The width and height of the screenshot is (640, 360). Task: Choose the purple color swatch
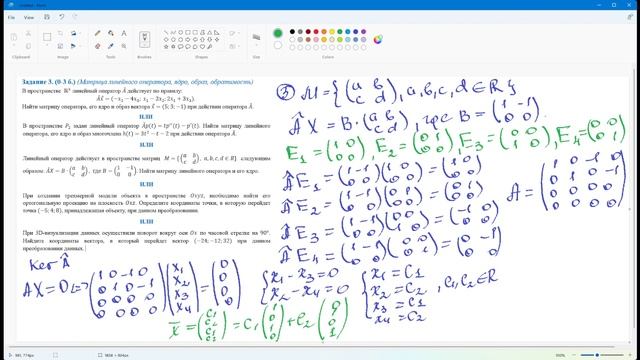pyautogui.click(x=363, y=31)
